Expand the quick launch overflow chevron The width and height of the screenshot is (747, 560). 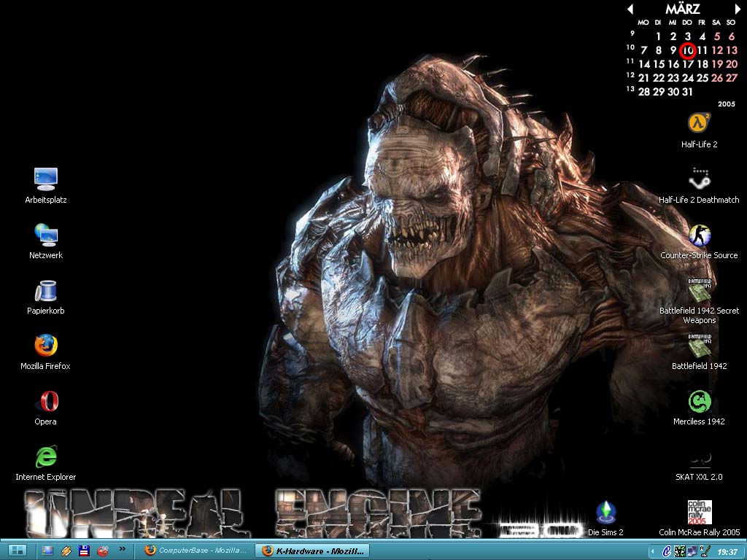[x=122, y=548]
